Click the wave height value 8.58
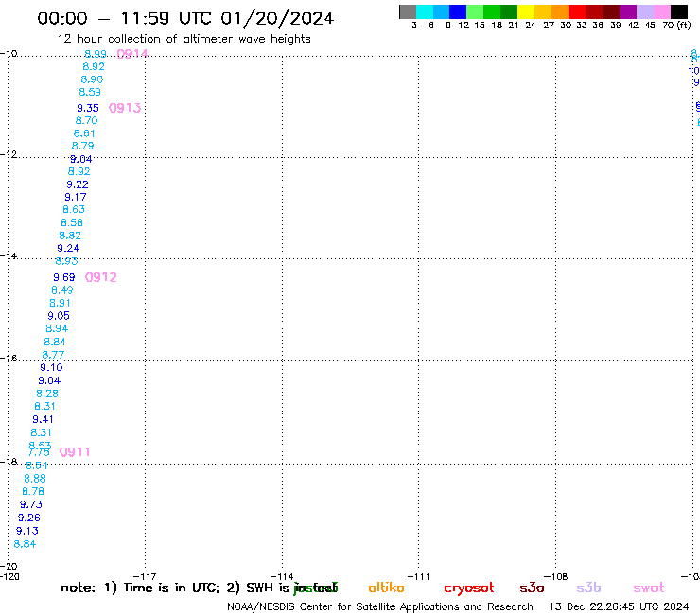This screenshot has height=615, width=700. [x=72, y=223]
